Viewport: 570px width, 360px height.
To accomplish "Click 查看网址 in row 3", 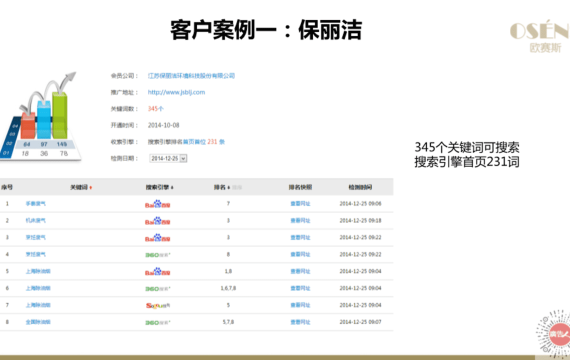I will pos(300,237).
